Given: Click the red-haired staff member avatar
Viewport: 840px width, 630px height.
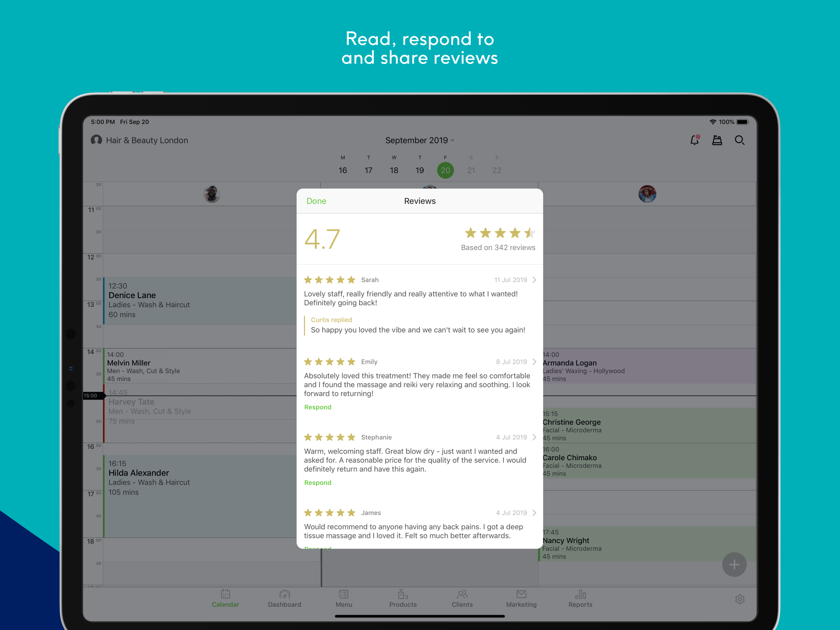Looking at the screenshot, I should (647, 194).
